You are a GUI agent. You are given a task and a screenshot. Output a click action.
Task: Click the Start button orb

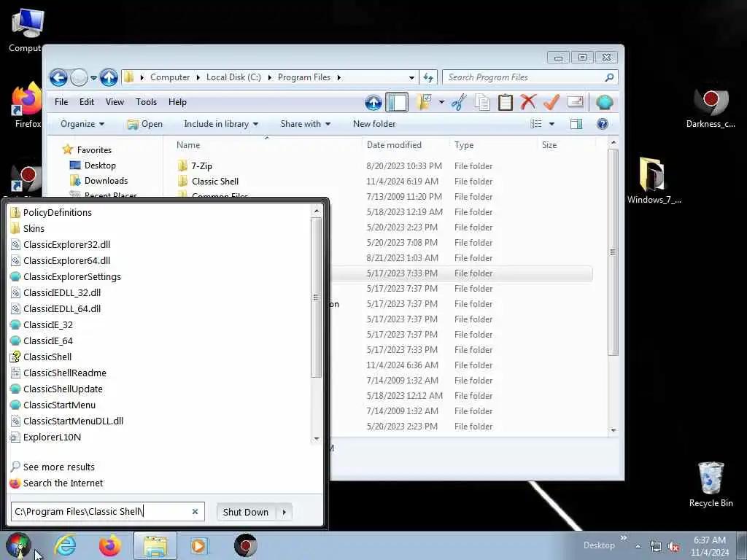point(18,545)
